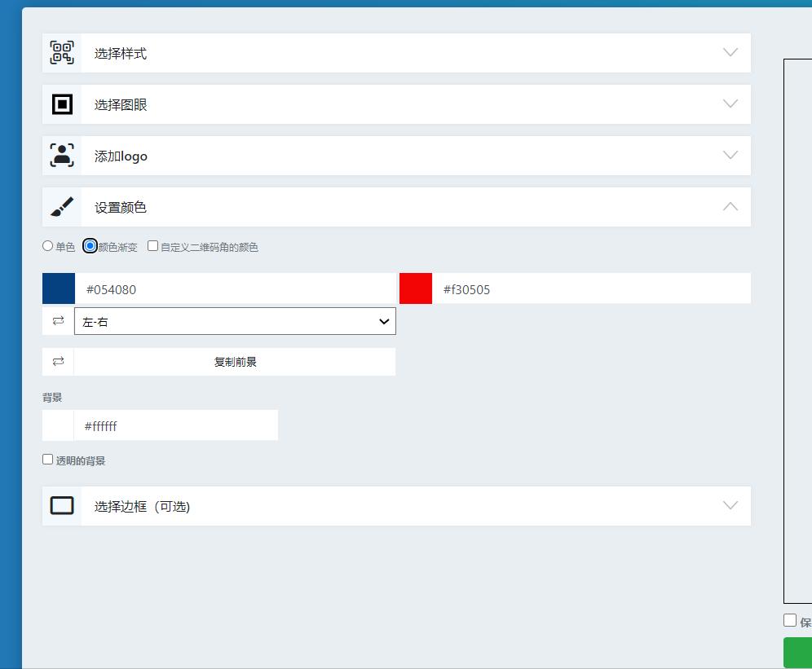Click the border frame icon beside 选择边框
Screen dimensions: 812x669
click(61, 505)
